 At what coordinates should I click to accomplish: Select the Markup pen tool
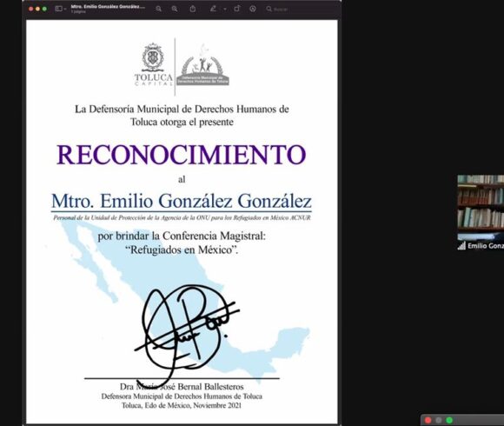click(x=213, y=9)
